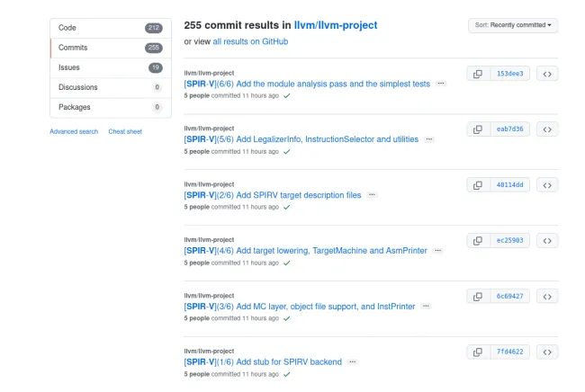585x392 pixels.
Task: Browse repository at commit ec25903
Action: (547, 241)
